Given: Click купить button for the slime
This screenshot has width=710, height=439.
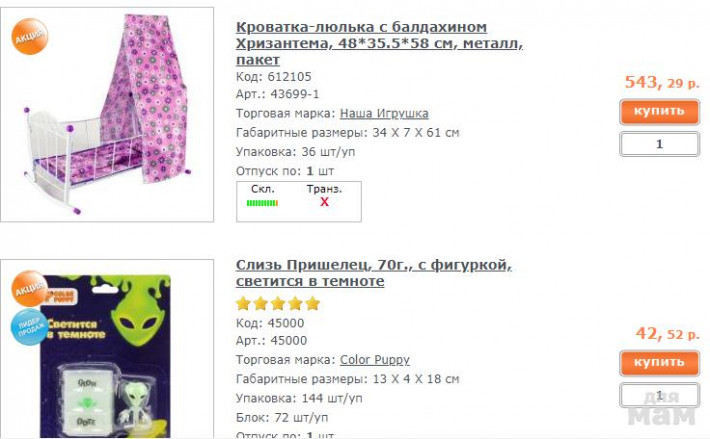Looking at the screenshot, I should [x=659, y=363].
